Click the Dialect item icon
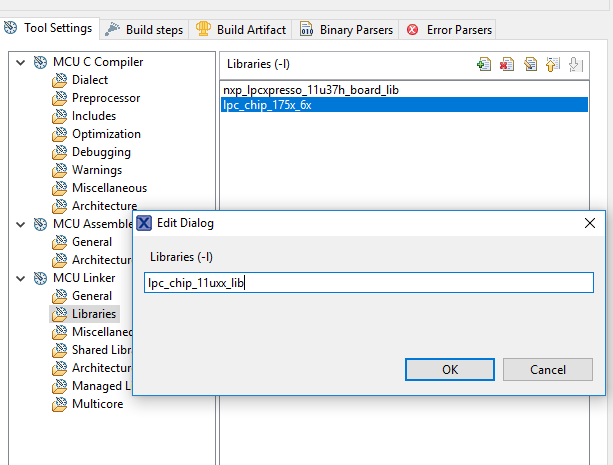Screen dimensions: 613x465 coord(59,80)
